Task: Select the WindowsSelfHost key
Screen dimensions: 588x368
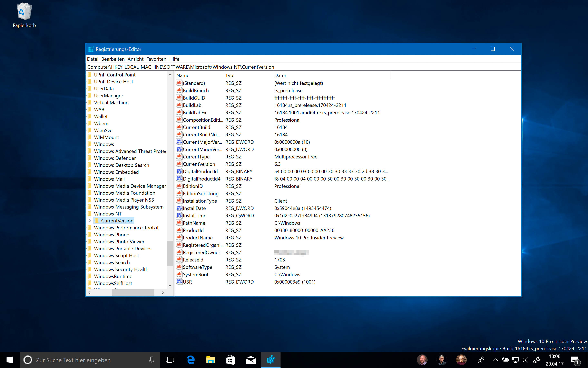Action: (113, 283)
